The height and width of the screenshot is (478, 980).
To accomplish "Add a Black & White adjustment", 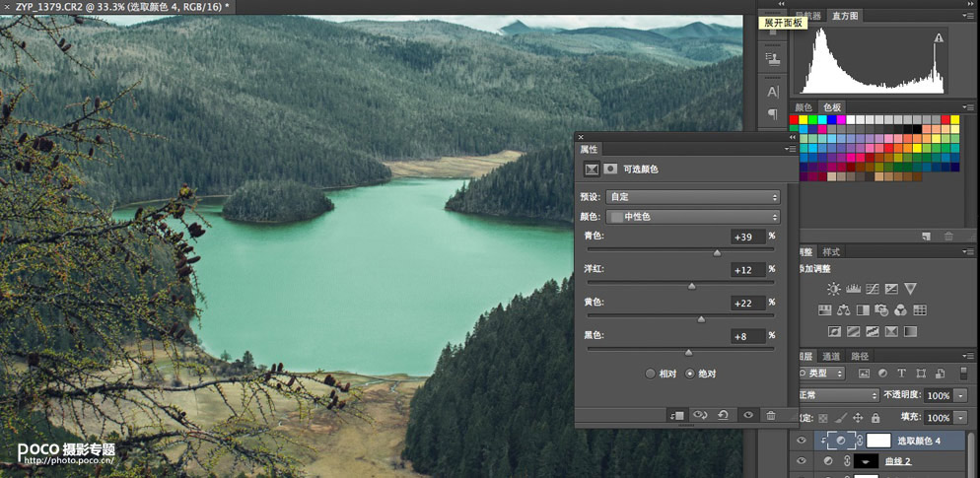I will pyautogui.click(x=863, y=309).
